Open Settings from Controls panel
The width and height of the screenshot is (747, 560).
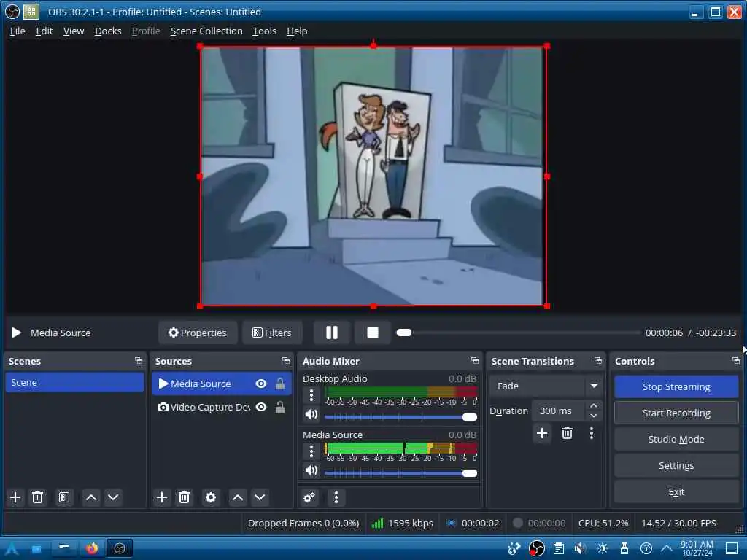click(x=676, y=465)
